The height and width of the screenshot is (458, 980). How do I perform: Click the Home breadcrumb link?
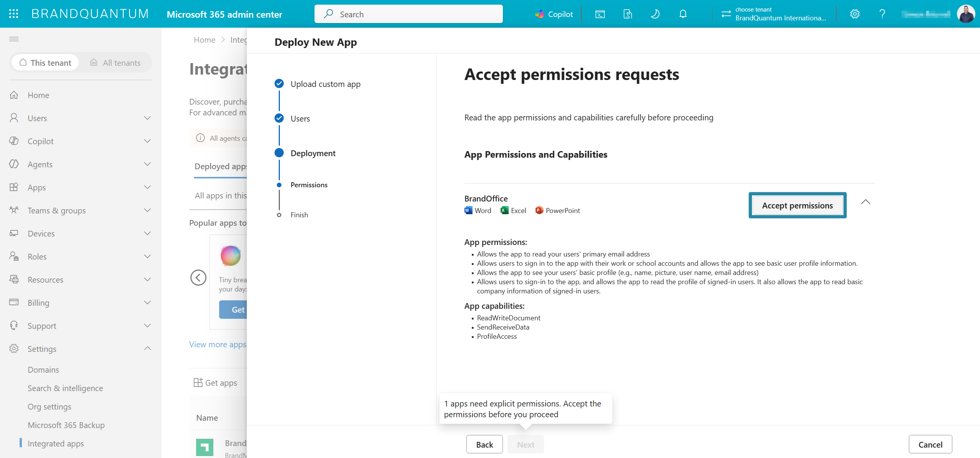[205, 40]
